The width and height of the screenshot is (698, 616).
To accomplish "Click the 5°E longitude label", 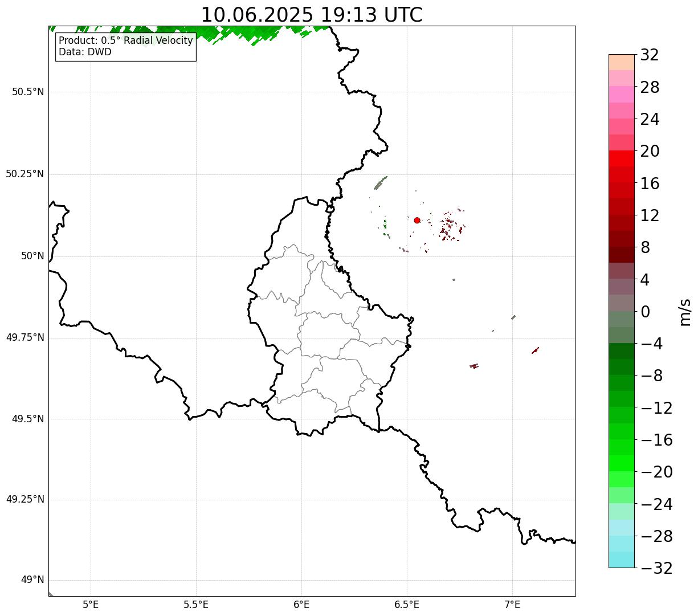I will point(91,604).
